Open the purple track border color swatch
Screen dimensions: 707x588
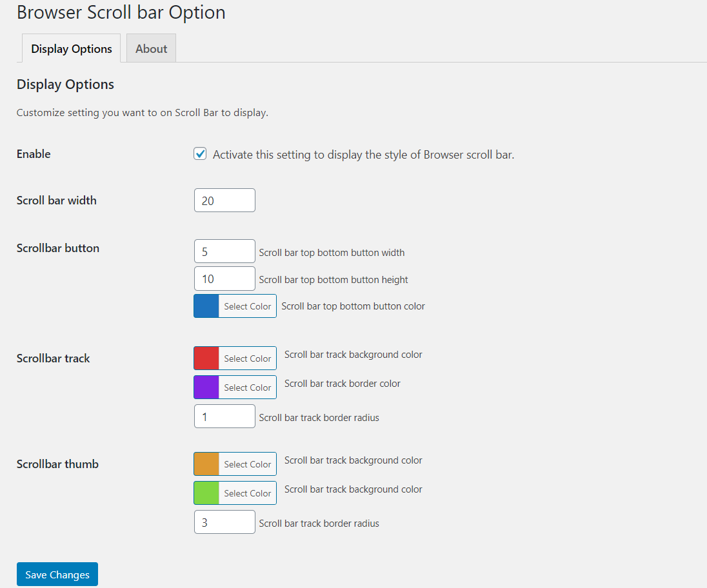[x=206, y=387]
